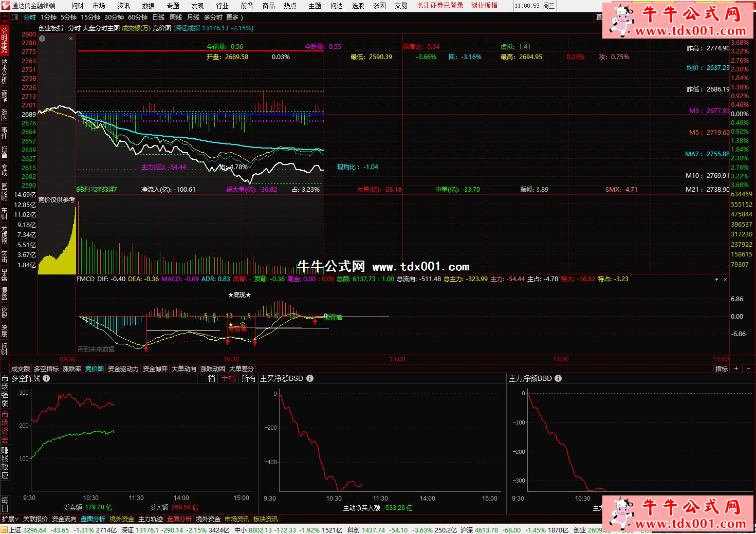
Task: Open the info icon next to 主力净额BBD
Action: click(x=558, y=378)
